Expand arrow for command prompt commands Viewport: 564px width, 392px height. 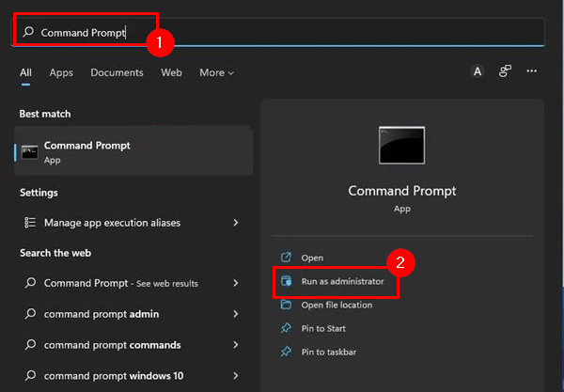236,345
